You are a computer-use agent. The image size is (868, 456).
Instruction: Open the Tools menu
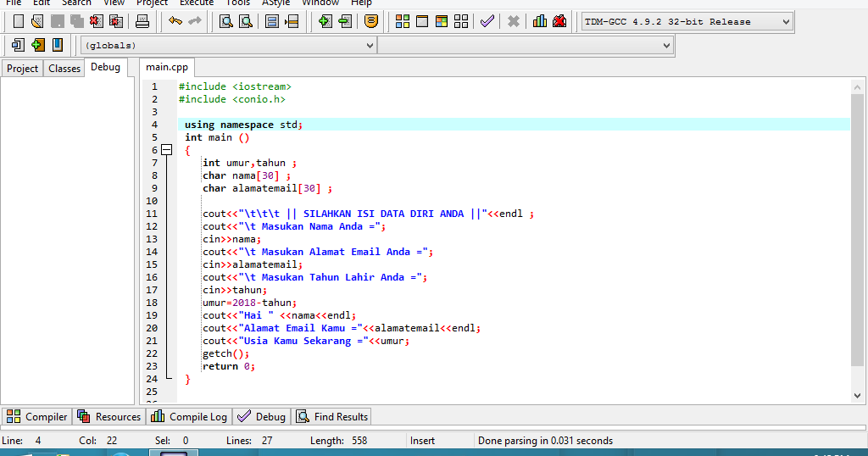tap(238, 3)
